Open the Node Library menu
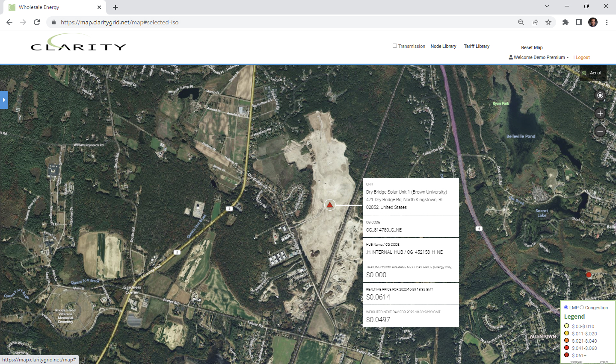This screenshot has width=616, height=364. pos(443,46)
